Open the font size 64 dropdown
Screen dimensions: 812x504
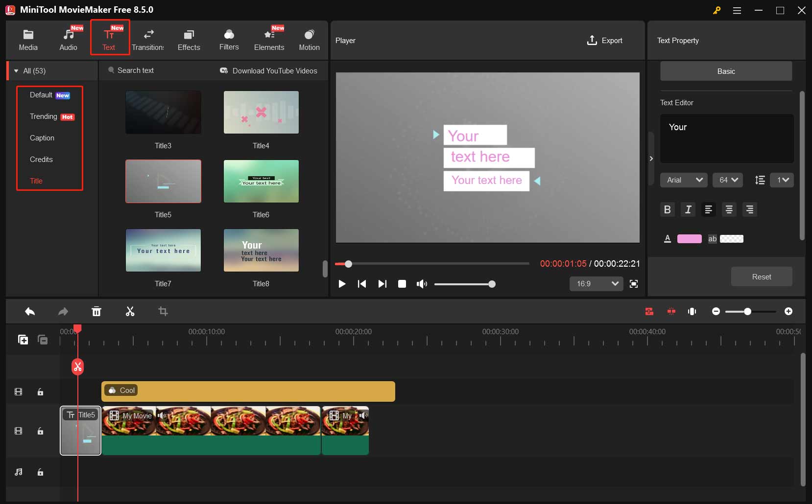(x=728, y=180)
